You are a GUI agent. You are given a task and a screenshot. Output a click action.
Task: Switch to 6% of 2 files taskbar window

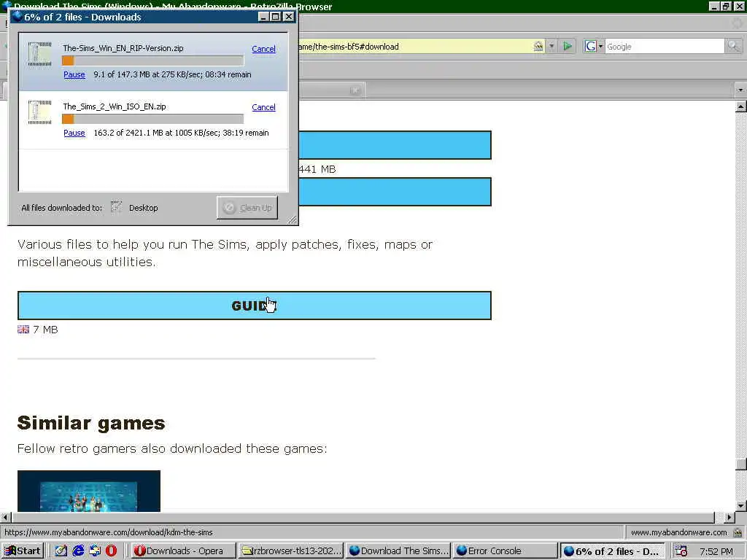613,551
